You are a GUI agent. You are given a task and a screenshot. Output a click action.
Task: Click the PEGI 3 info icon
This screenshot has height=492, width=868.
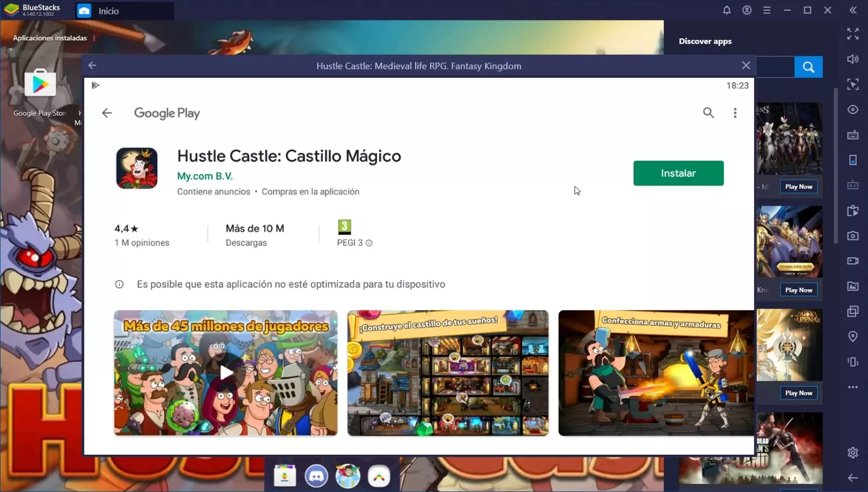369,243
